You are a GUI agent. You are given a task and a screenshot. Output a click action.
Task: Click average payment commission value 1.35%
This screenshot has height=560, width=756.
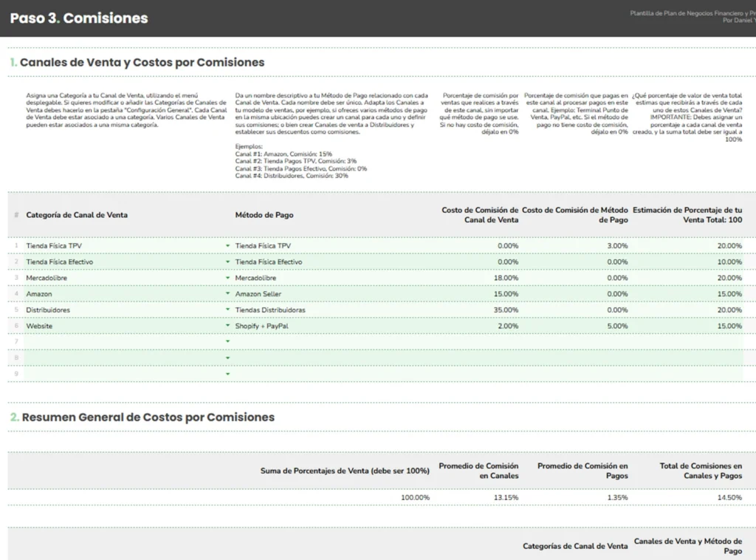click(618, 497)
